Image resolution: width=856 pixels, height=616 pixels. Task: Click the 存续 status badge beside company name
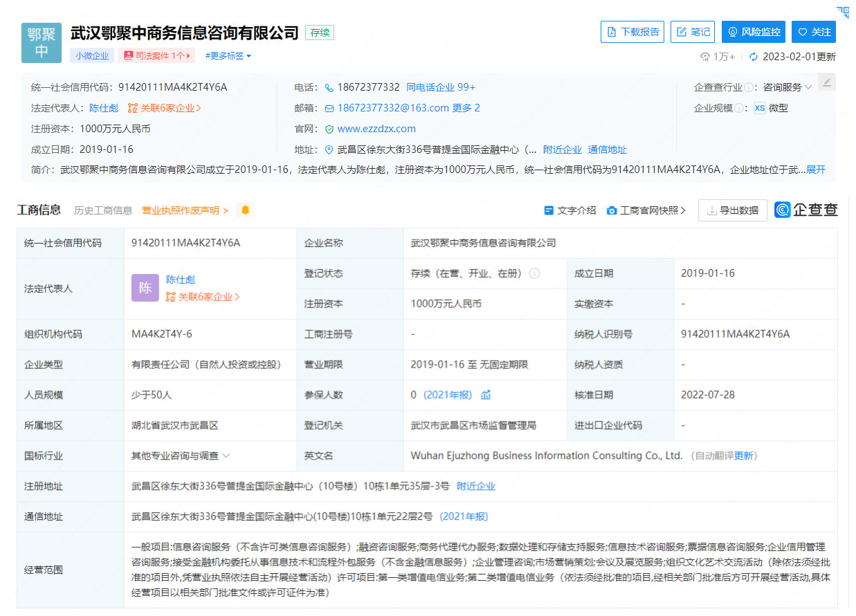pyautogui.click(x=320, y=32)
